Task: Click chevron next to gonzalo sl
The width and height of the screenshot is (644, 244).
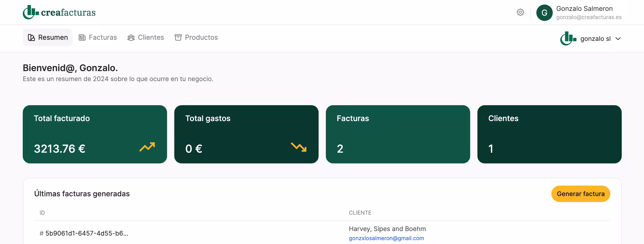Action: [618, 39]
